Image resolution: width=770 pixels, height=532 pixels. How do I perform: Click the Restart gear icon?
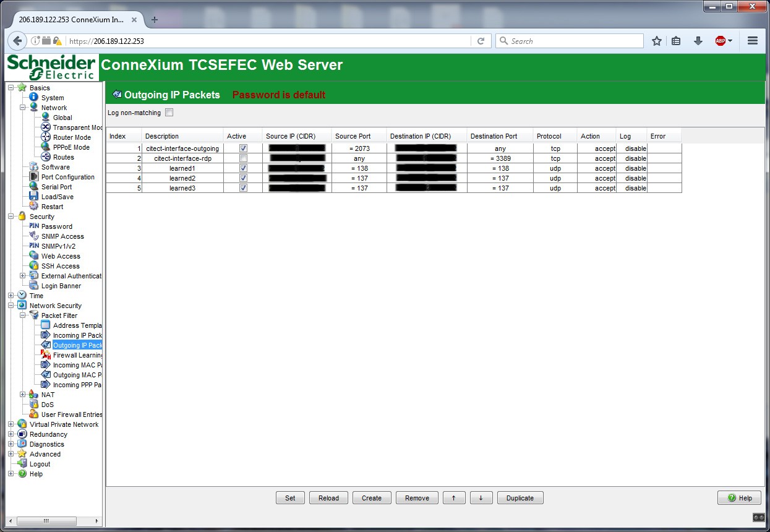pyautogui.click(x=34, y=207)
